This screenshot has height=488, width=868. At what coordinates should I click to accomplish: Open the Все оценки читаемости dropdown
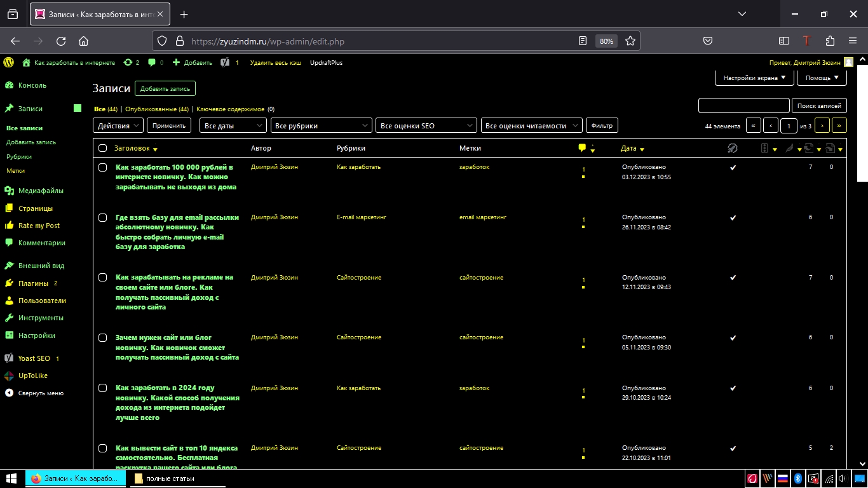point(531,126)
